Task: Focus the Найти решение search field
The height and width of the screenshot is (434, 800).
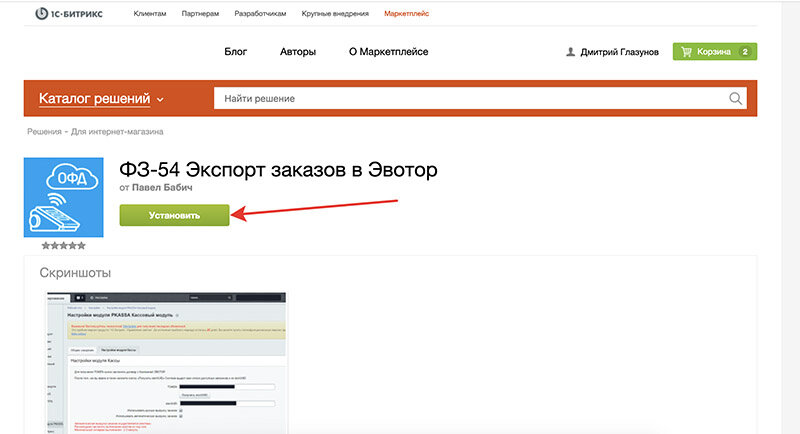Action: pyautogui.click(x=480, y=98)
